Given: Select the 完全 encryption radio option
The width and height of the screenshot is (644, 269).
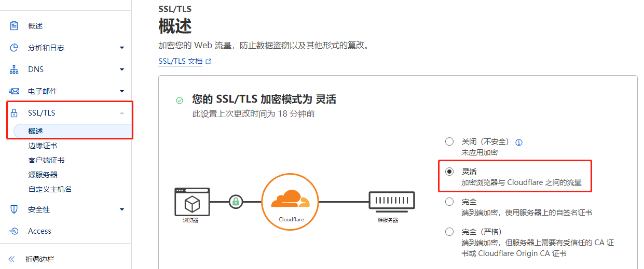Looking at the screenshot, I should click(x=449, y=202).
